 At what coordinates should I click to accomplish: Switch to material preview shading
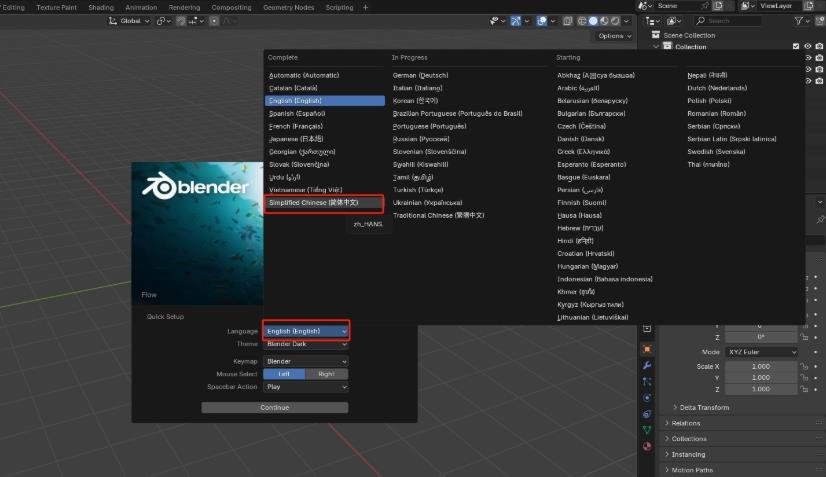click(604, 21)
